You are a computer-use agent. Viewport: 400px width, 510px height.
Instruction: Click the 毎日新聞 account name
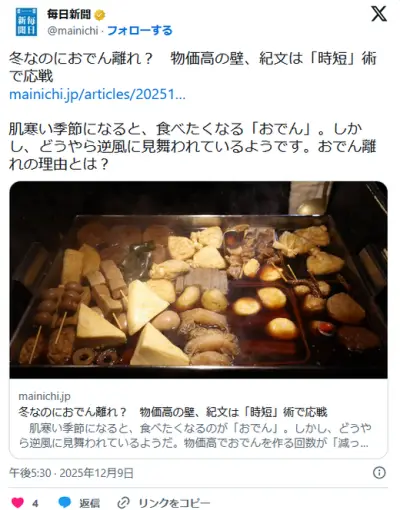click(x=69, y=14)
